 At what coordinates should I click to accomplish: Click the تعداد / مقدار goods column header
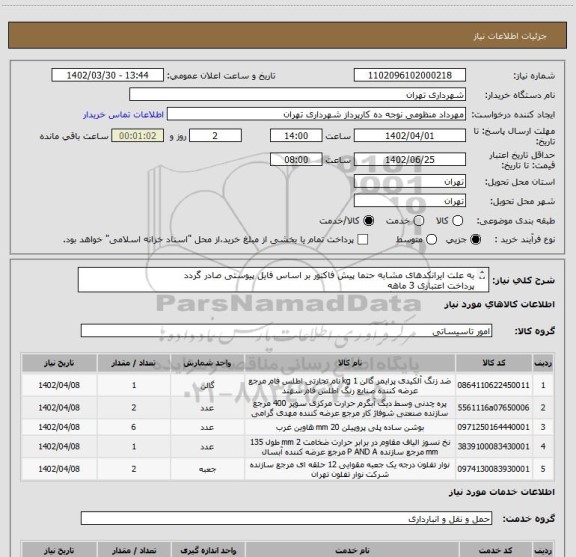tap(134, 363)
